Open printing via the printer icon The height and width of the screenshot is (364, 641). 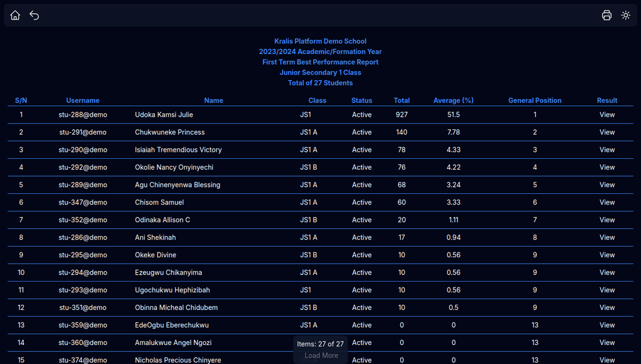(x=607, y=15)
